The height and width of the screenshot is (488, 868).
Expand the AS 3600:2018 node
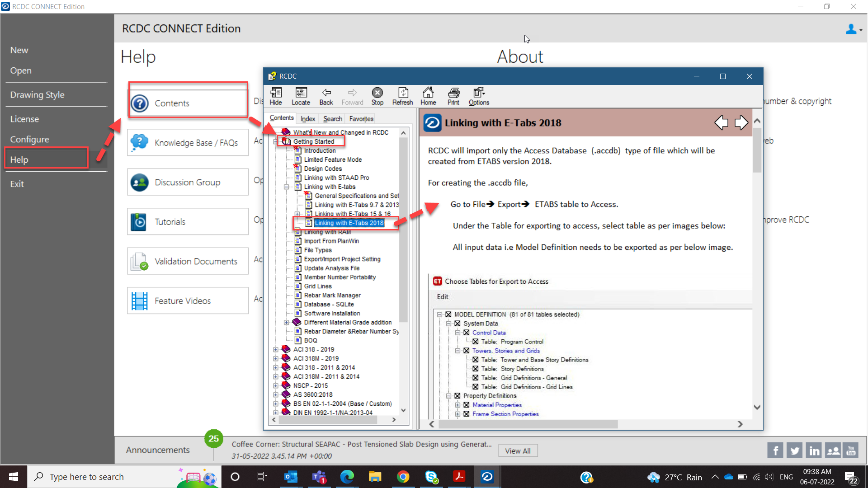click(276, 395)
